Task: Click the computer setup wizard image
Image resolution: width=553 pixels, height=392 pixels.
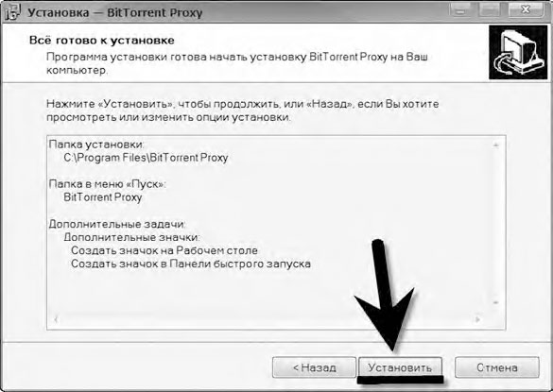Action: [518, 52]
